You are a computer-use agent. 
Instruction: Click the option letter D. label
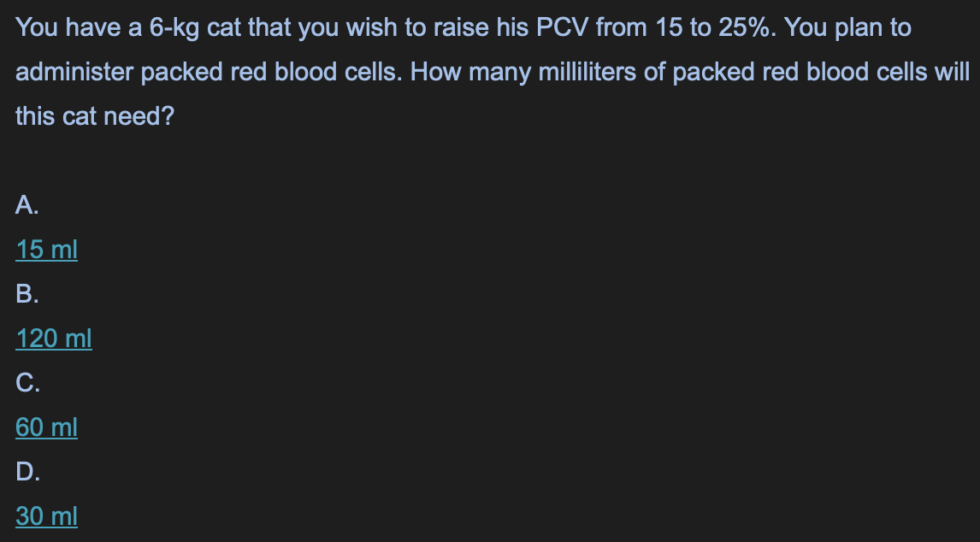coord(27,471)
